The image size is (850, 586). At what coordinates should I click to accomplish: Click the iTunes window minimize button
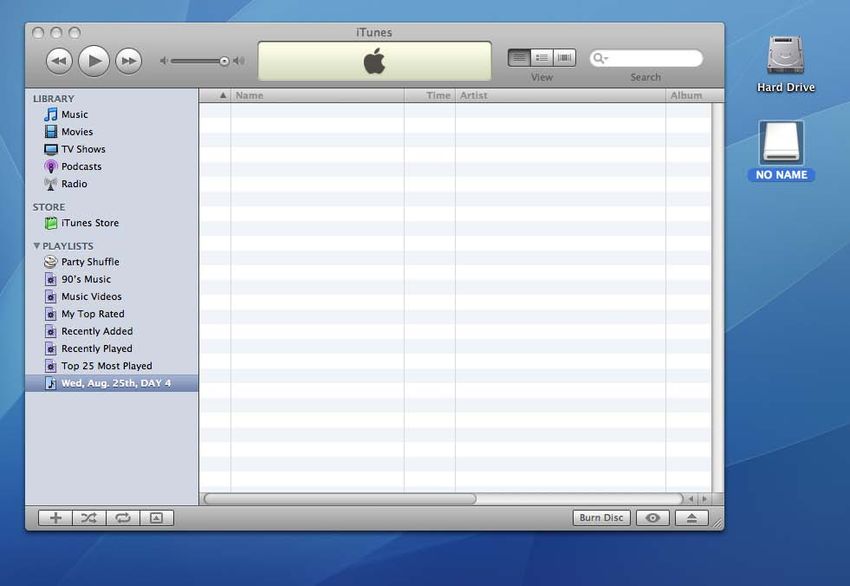(x=56, y=33)
